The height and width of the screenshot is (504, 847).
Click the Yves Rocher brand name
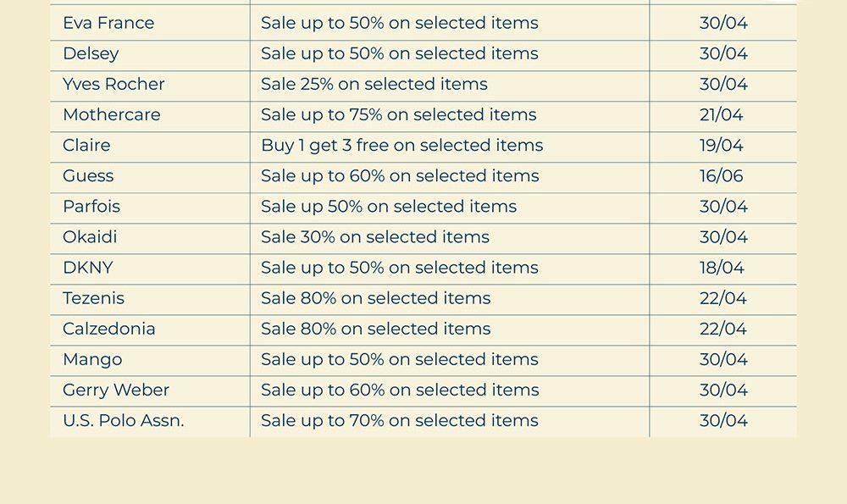click(x=113, y=84)
